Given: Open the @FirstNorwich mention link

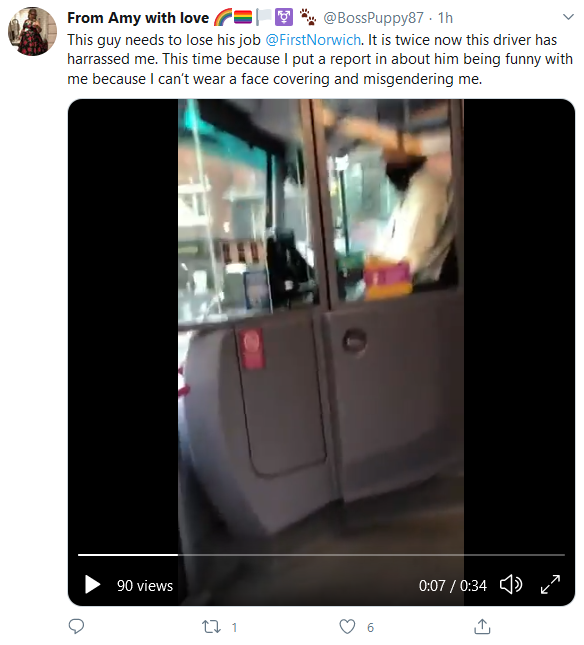Looking at the screenshot, I should pos(313,40).
